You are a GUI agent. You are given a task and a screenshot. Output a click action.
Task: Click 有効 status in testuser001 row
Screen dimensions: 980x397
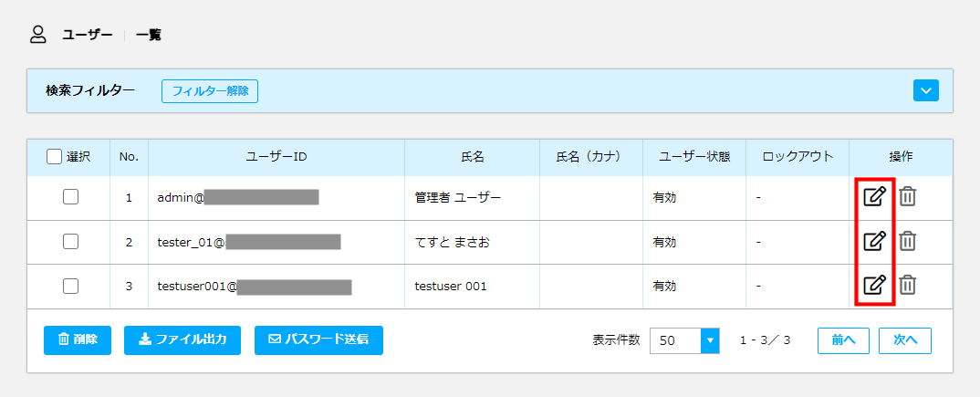pos(664,287)
